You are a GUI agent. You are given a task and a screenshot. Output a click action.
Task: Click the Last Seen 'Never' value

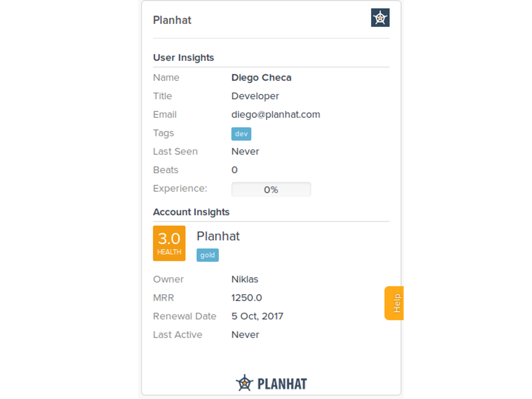pyautogui.click(x=245, y=152)
